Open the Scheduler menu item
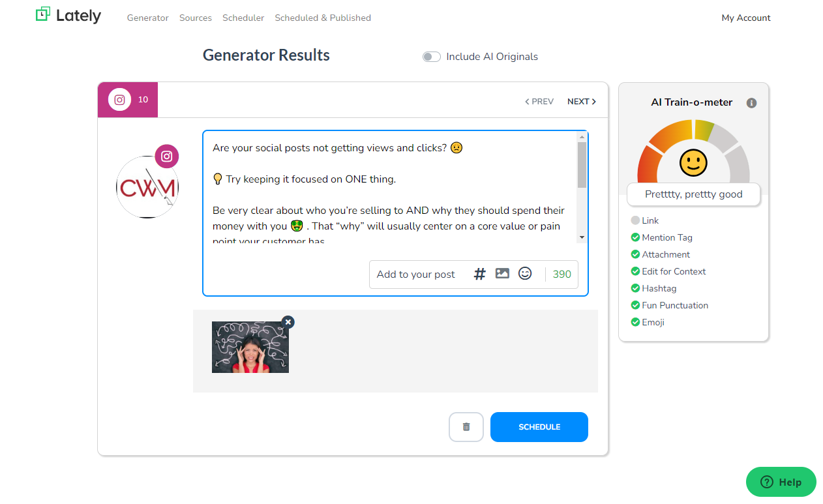 [x=243, y=18]
